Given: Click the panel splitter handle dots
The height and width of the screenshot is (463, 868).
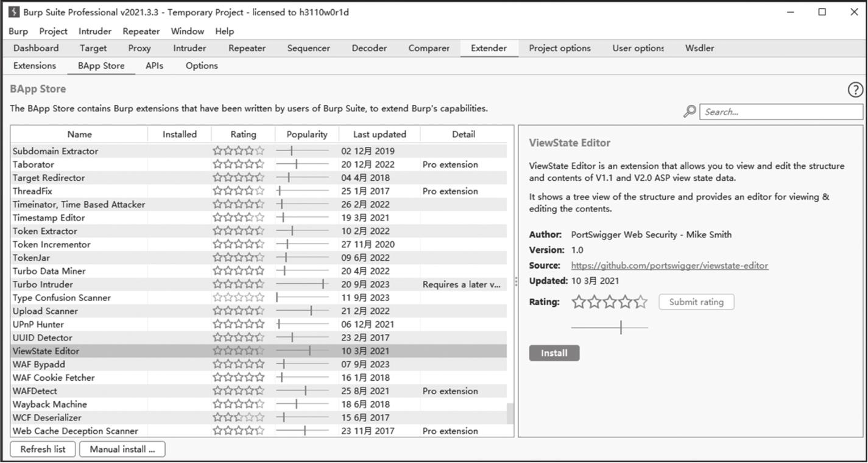Looking at the screenshot, I should [517, 281].
